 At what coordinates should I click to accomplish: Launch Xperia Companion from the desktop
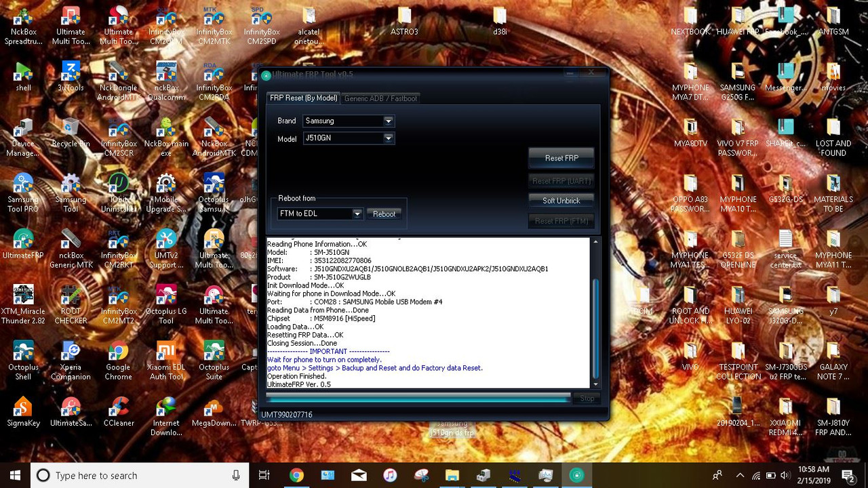click(x=71, y=360)
